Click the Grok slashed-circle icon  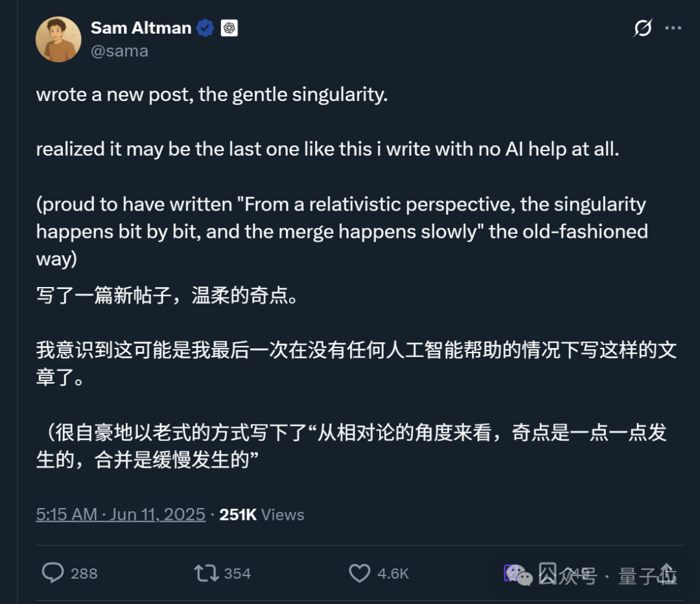pos(642,28)
